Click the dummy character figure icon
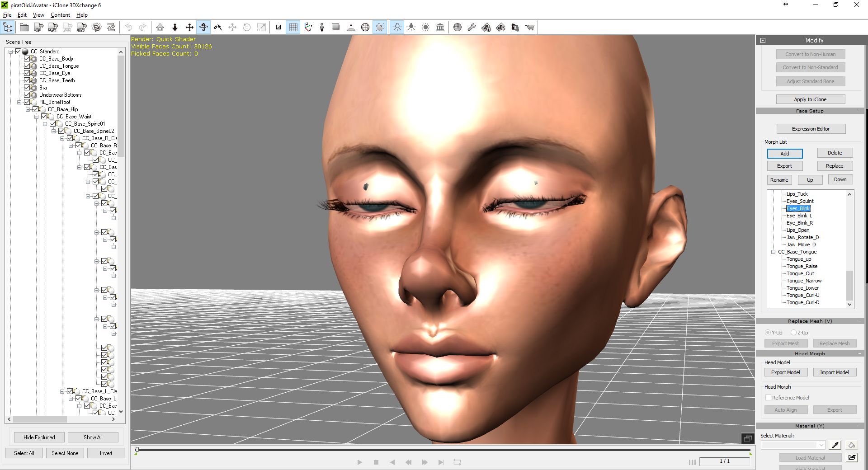 pos(322,28)
